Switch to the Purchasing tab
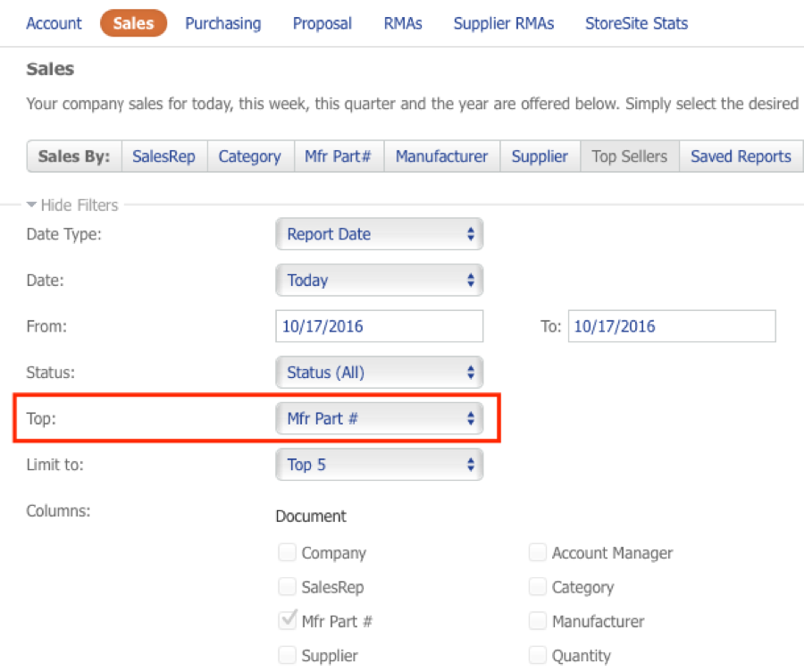Screen dimensions: 804x672 (x=223, y=23)
